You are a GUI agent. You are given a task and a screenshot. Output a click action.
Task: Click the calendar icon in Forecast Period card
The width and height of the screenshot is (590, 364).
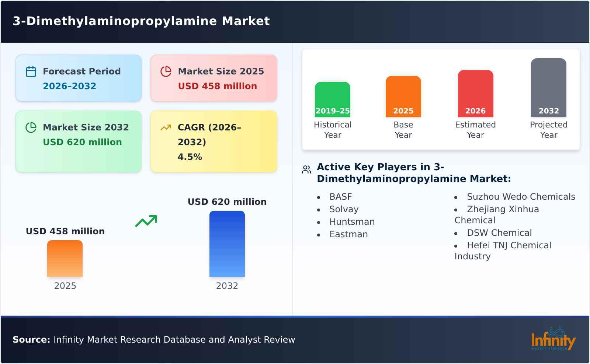31,70
